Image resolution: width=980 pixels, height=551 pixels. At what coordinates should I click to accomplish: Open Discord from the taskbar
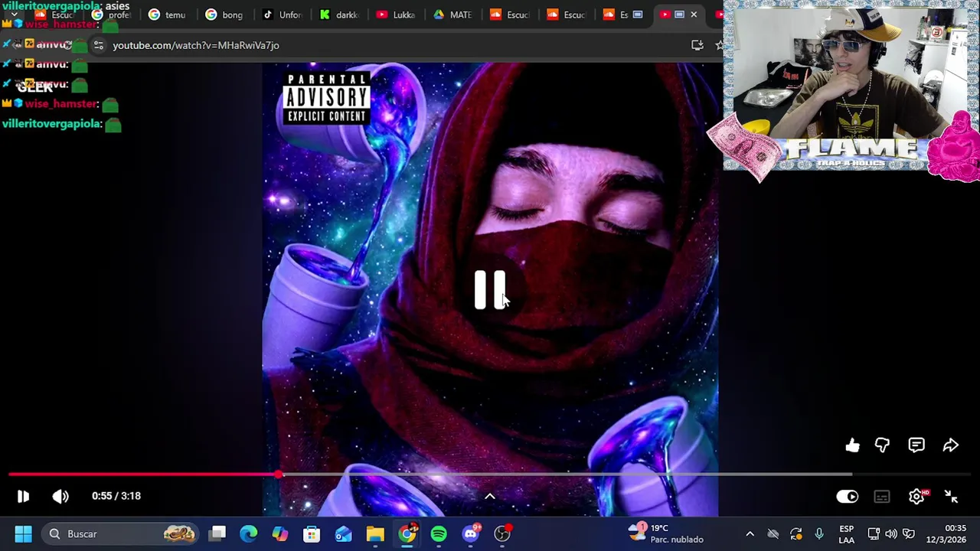tap(471, 533)
